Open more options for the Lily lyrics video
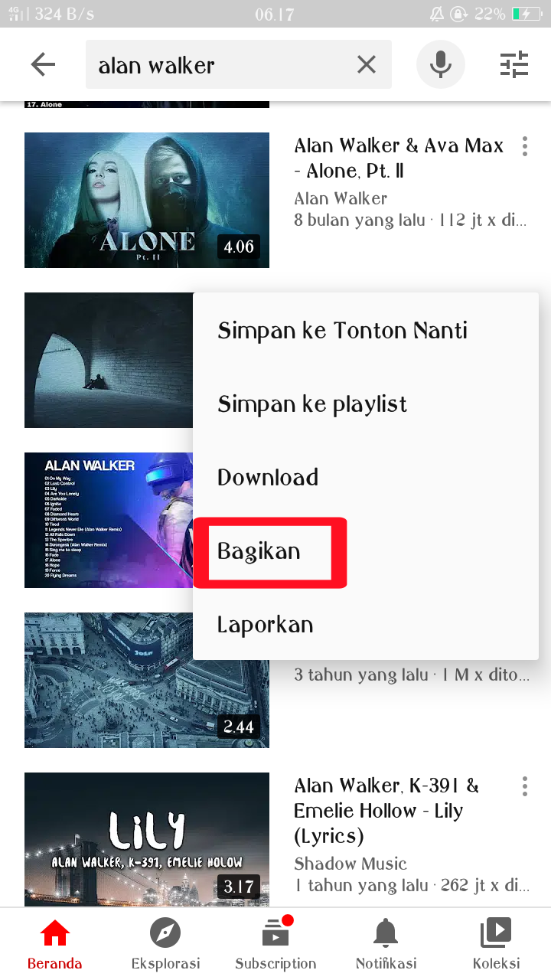 pos(524,786)
